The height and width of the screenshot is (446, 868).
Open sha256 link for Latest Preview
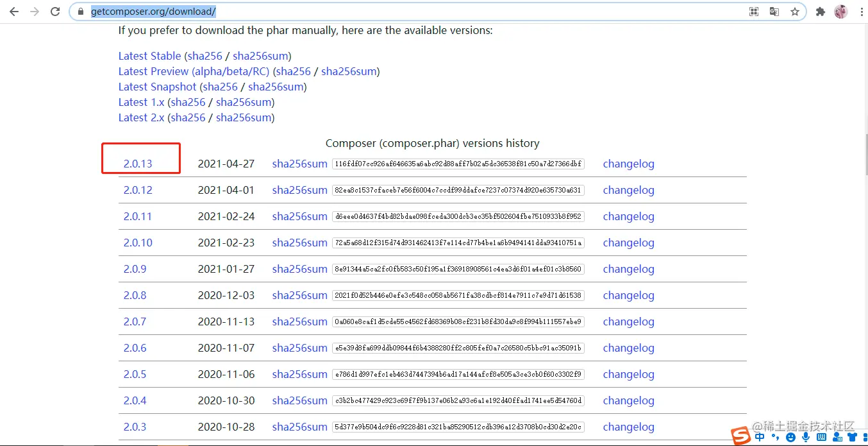tap(294, 71)
